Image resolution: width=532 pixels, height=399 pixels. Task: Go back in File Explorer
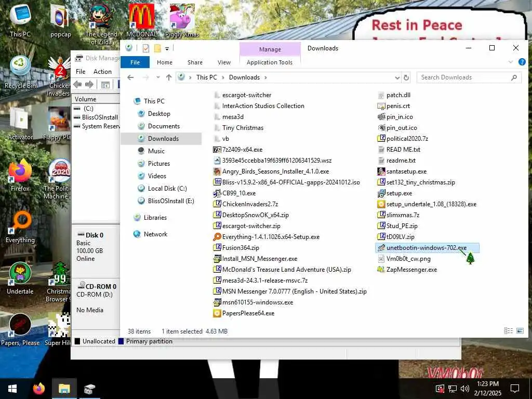tap(130, 77)
